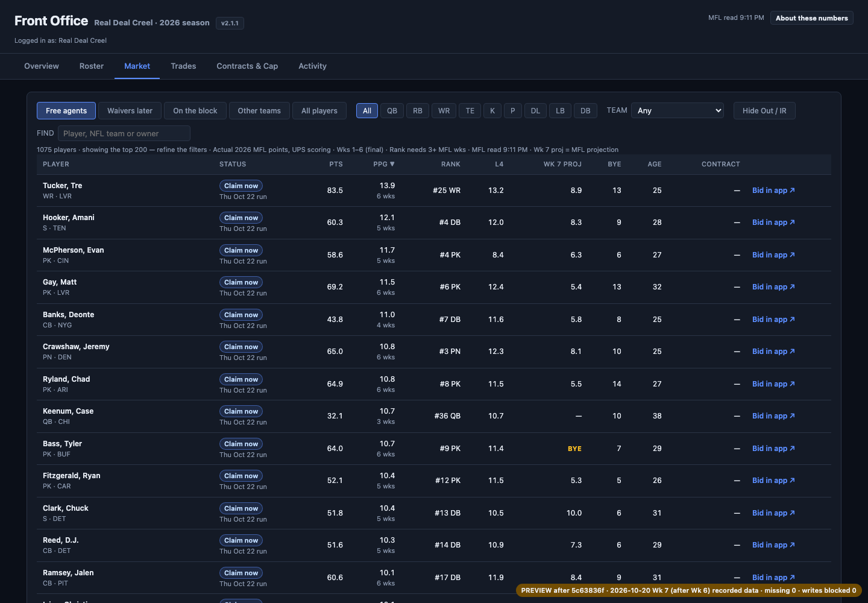
Task: Filter positions by RB
Action: coord(418,111)
